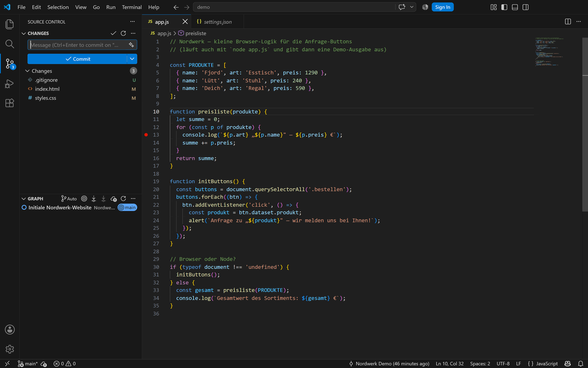Switch to the settings.json tab
This screenshot has width=588, height=368.
click(218, 22)
